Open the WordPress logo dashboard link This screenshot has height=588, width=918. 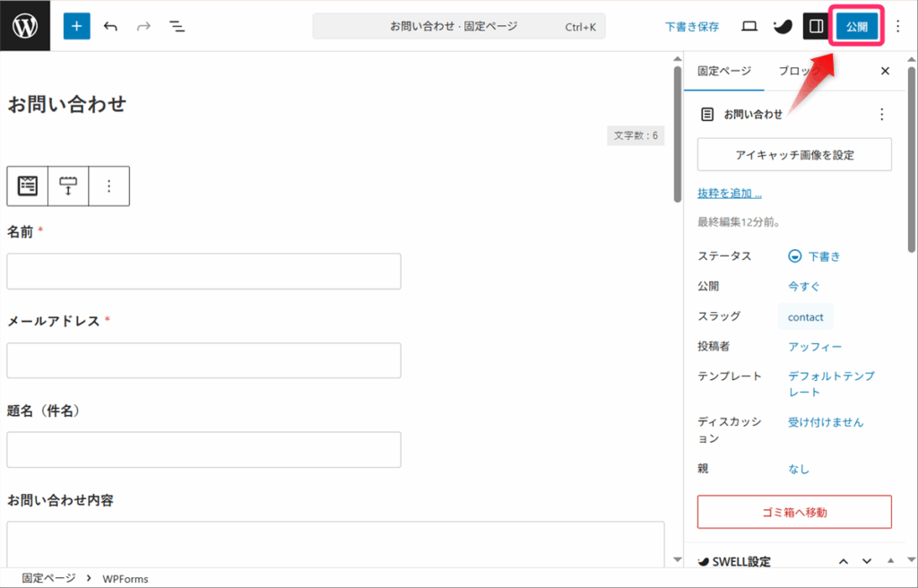25,26
